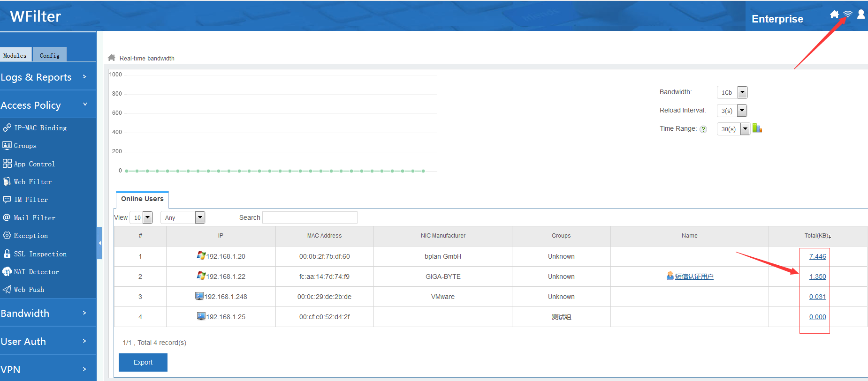868x381 pixels.
Task: Switch to the Modules tab
Action: (15, 55)
